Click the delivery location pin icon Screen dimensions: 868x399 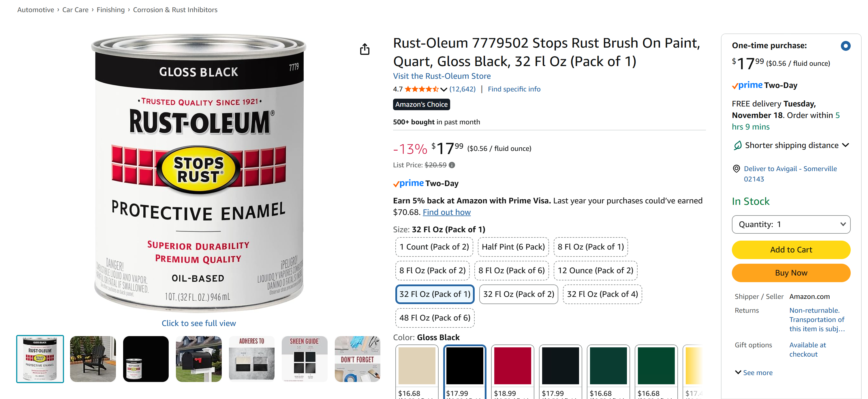pos(737,168)
